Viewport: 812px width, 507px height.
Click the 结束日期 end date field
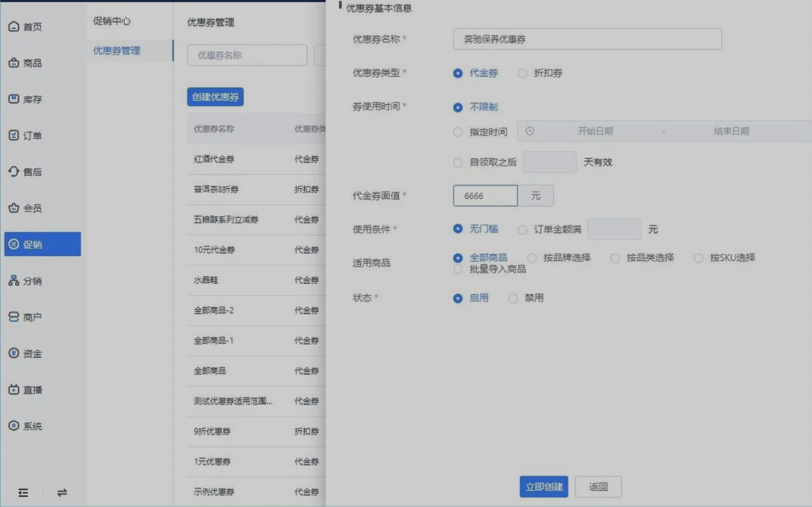(x=731, y=131)
